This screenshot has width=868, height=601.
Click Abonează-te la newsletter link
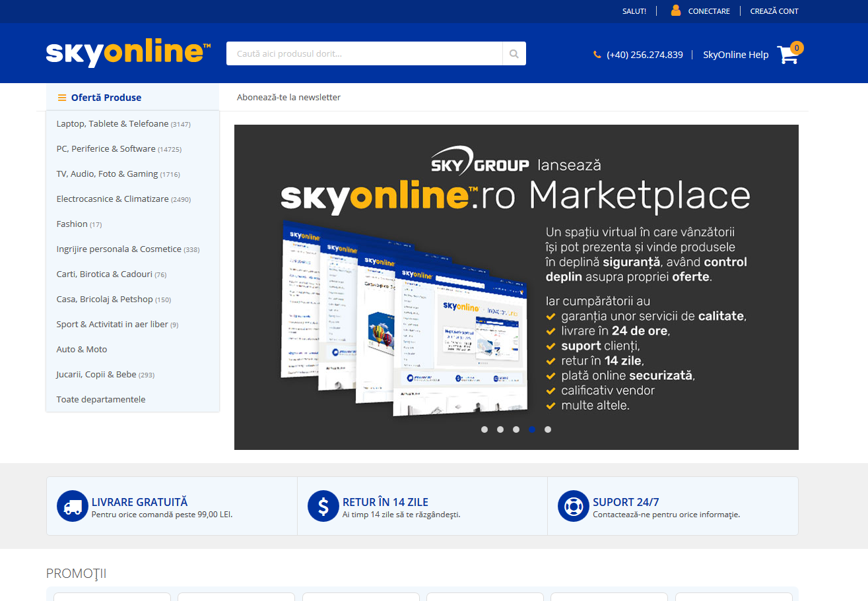click(x=289, y=98)
